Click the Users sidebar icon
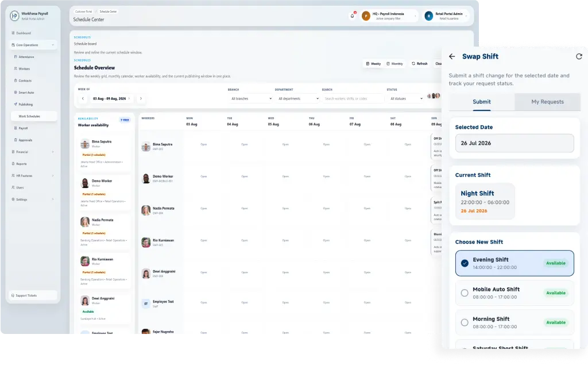 coord(13,187)
